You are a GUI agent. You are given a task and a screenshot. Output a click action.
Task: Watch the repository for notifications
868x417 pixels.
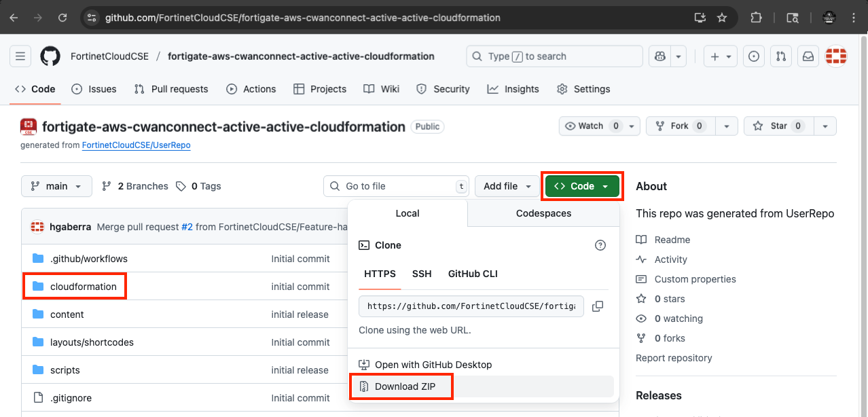coord(590,126)
